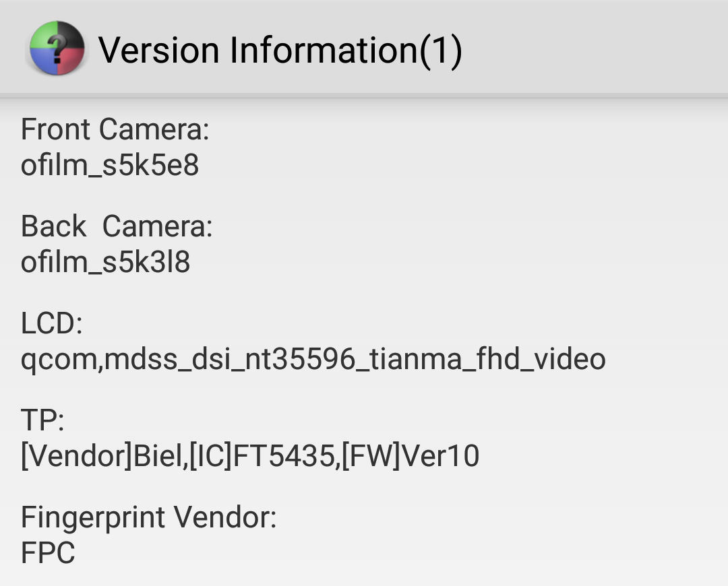Tap the question mark app icon
This screenshot has width=728, height=586.
pos(57,48)
